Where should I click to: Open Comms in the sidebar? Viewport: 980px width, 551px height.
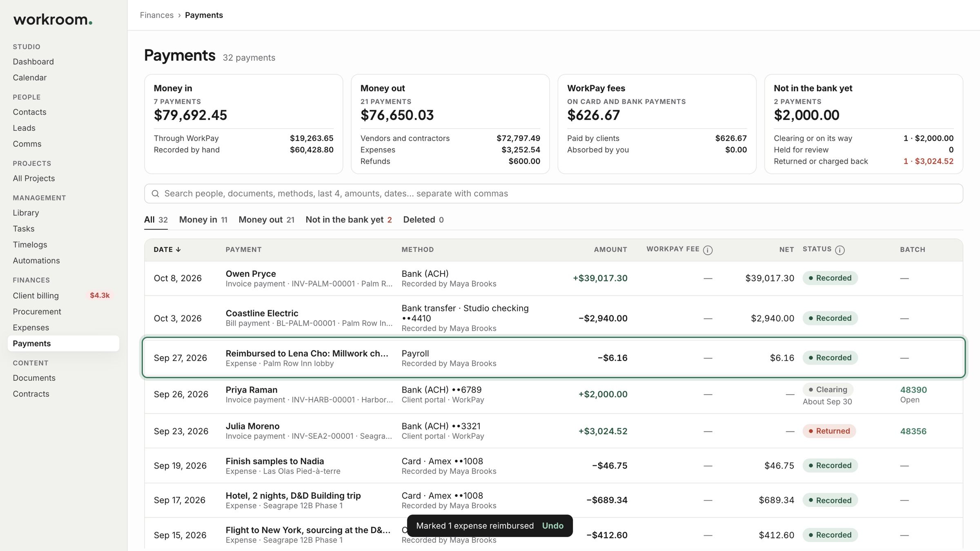(27, 144)
